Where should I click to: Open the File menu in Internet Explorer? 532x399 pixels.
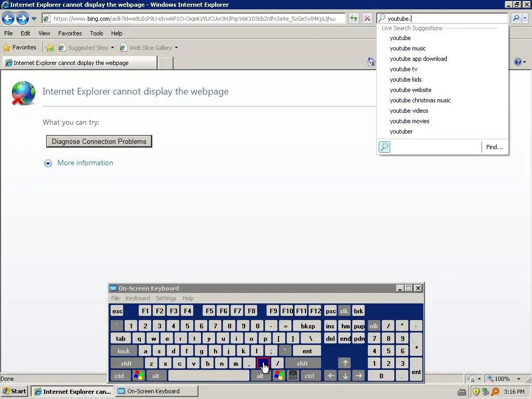tap(8, 33)
